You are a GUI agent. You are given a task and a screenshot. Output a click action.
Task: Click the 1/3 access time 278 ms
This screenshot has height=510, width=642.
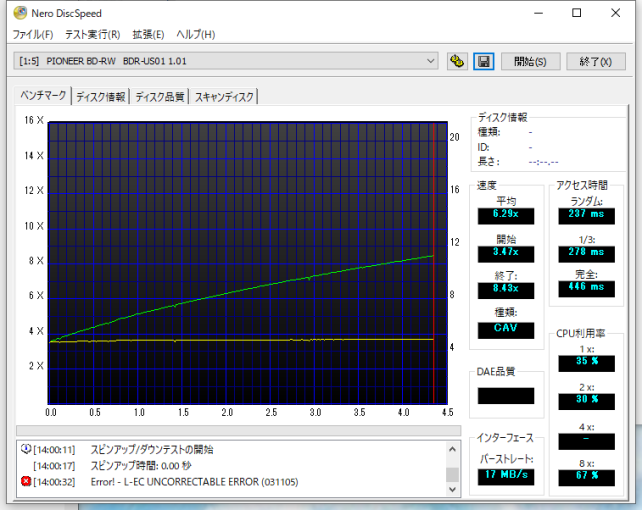[x=586, y=253]
